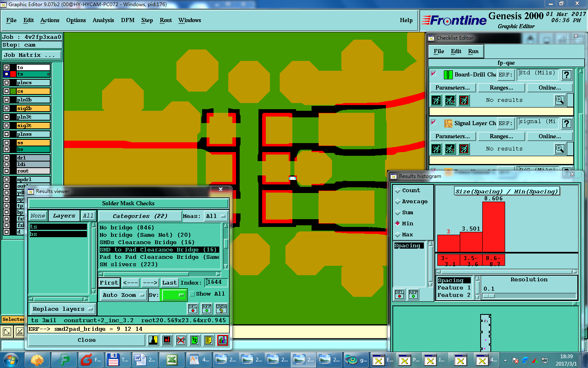The width and height of the screenshot is (588, 368).
Task: Open Board-Drill Check results magnifier
Action: [x=560, y=100]
